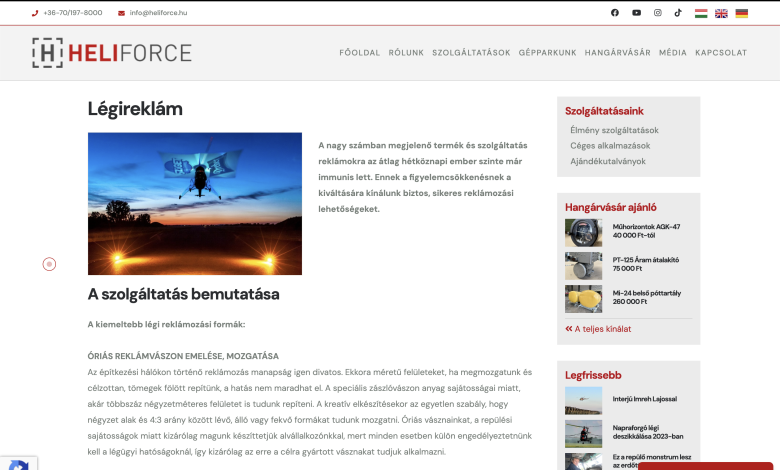
Task: Click the 'A teljes kínálat' link
Action: (602, 328)
